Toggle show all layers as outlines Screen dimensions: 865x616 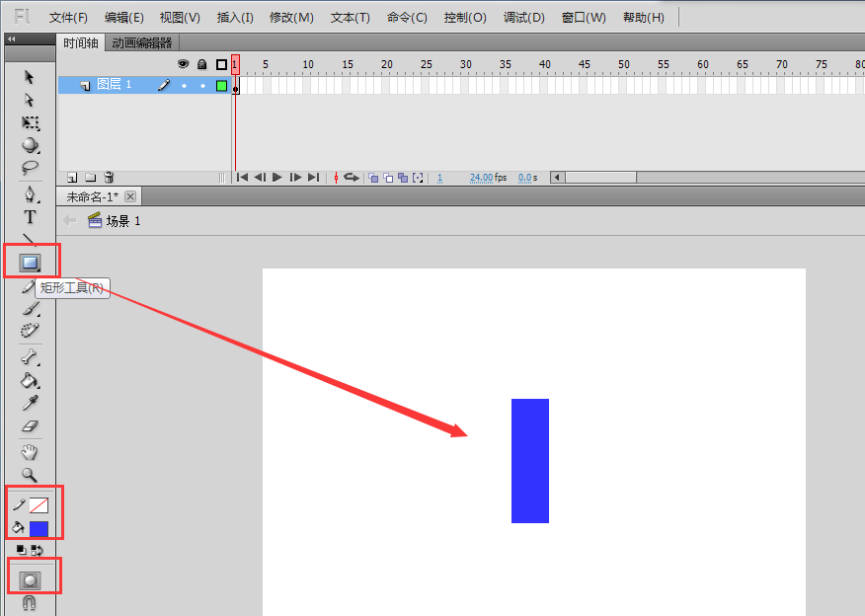221,64
